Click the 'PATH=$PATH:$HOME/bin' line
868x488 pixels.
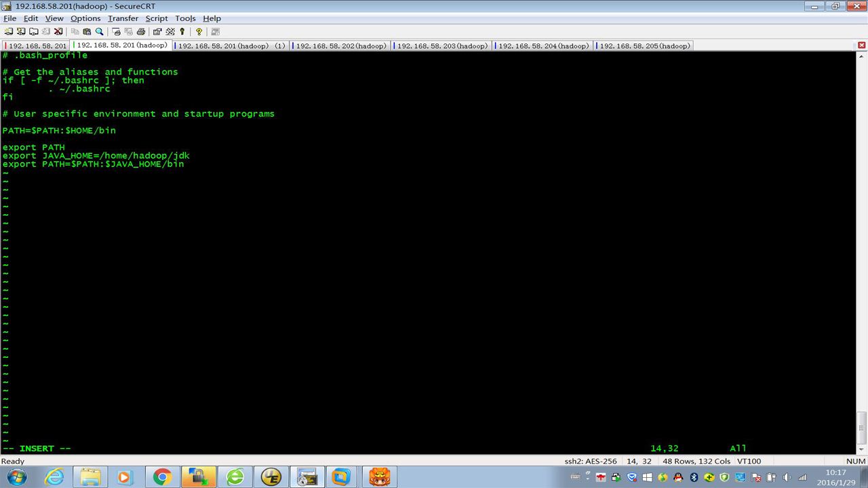tap(59, 131)
